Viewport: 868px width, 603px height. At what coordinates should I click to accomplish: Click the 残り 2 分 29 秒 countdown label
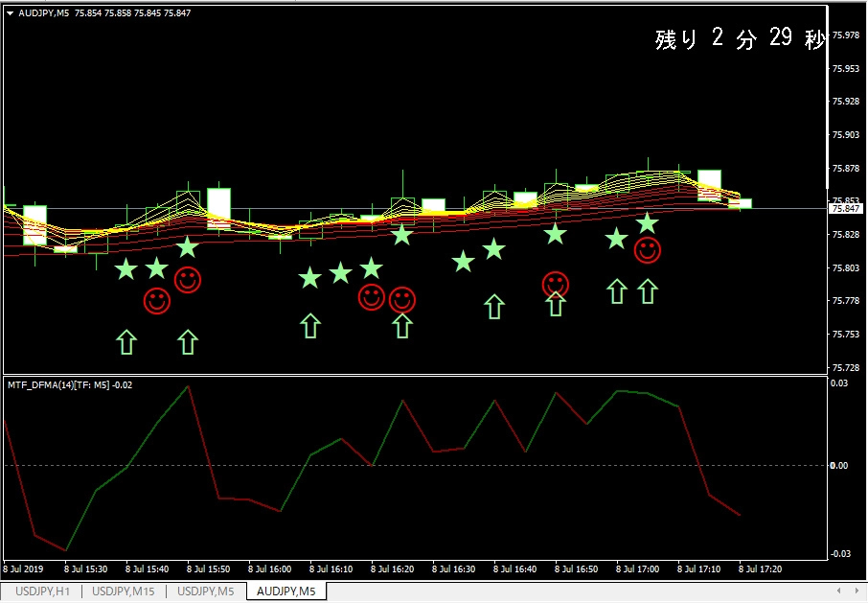(739, 38)
